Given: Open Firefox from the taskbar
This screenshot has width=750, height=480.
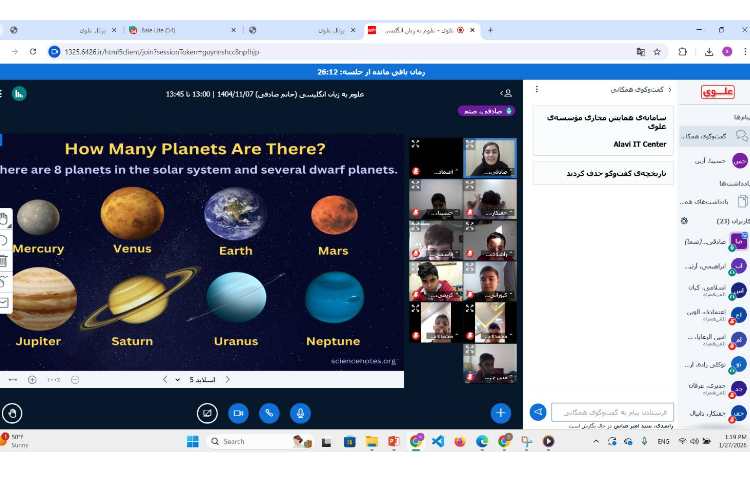Looking at the screenshot, I should point(460,441).
